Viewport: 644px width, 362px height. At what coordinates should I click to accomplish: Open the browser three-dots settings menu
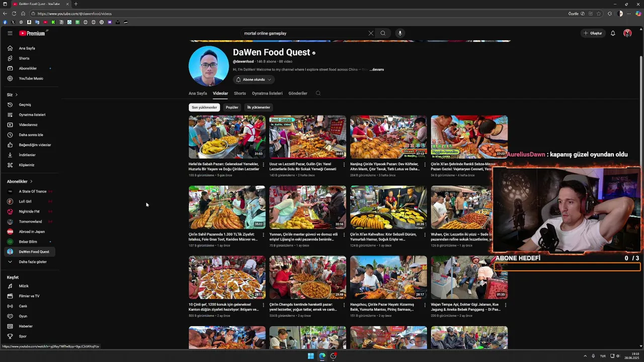[628, 14]
